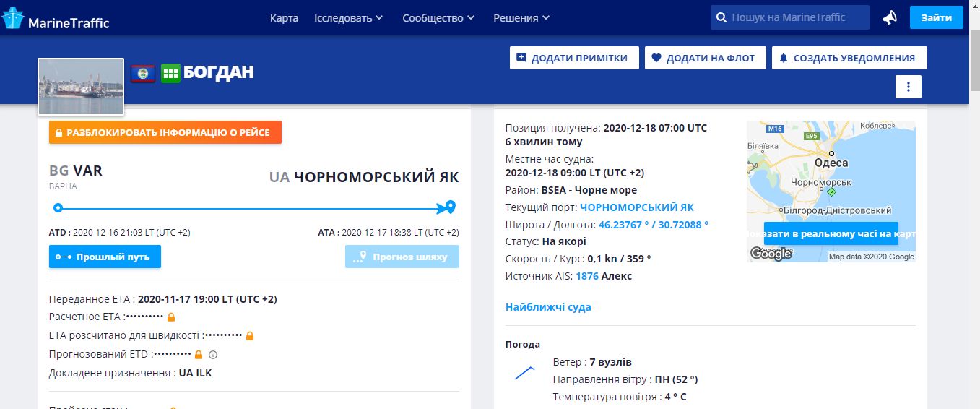Click lock icon beside Расчетное ETA
980x409 pixels.
tap(171, 317)
